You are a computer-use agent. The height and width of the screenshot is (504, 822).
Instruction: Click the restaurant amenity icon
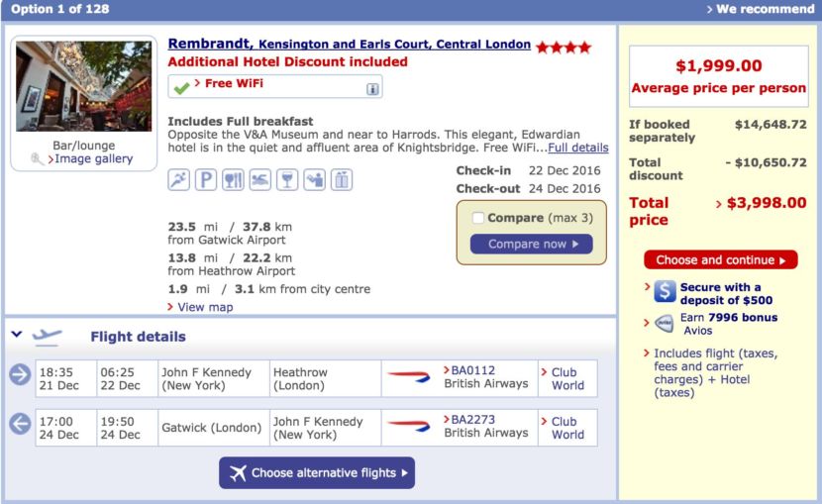click(x=233, y=180)
